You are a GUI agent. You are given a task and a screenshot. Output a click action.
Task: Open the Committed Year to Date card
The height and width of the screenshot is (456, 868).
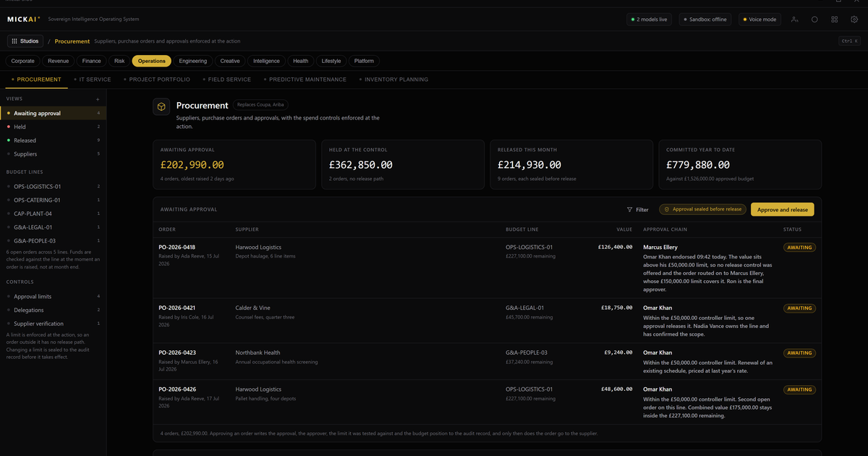click(x=740, y=164)
